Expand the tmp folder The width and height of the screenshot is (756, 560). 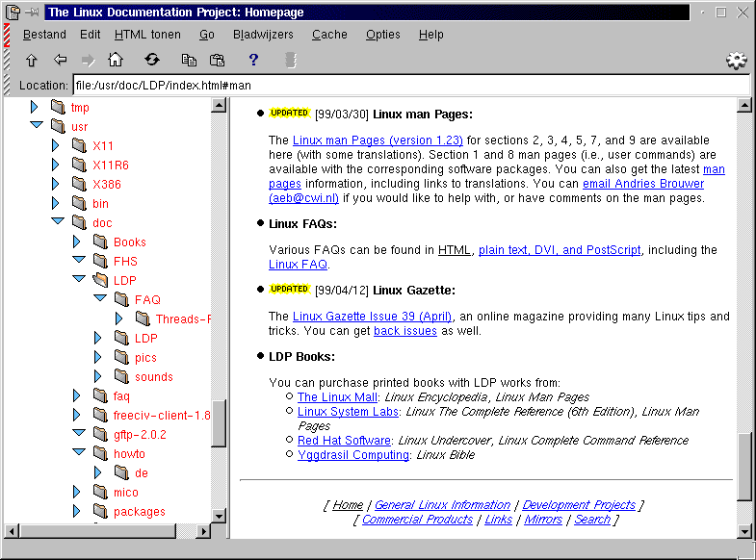35,107
